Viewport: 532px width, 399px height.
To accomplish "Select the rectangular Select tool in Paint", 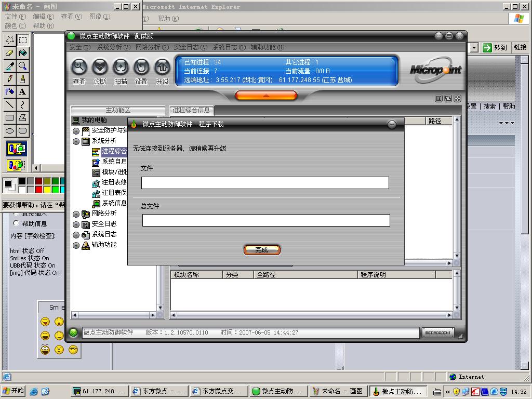I will [23, 40].
